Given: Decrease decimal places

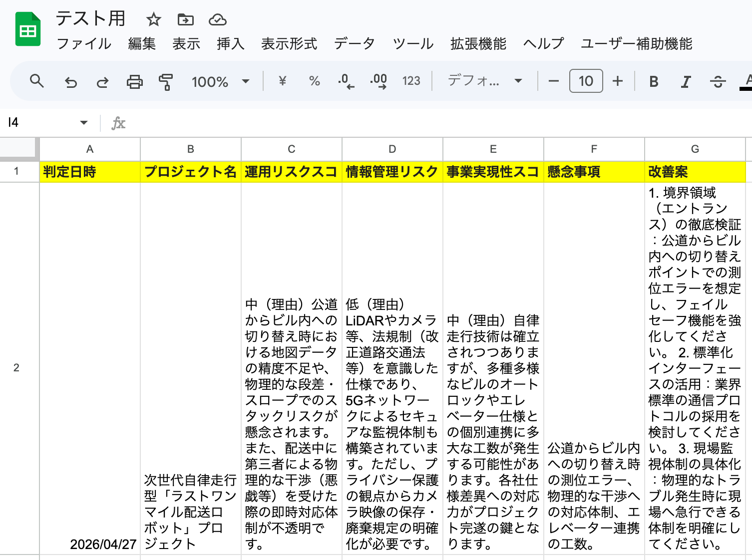Looking at the screenshot, I should click(x=346, y=81).
